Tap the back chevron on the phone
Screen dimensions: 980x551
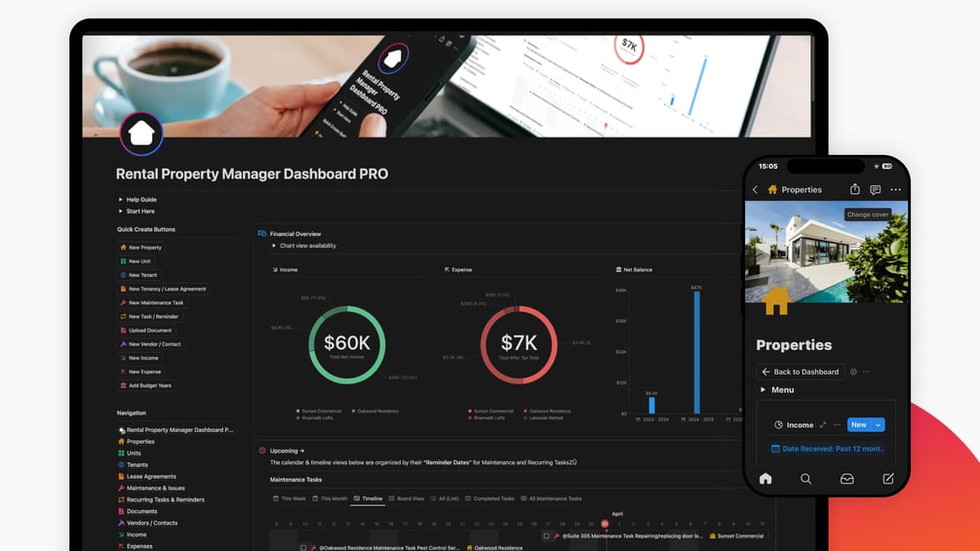(755, 189)
